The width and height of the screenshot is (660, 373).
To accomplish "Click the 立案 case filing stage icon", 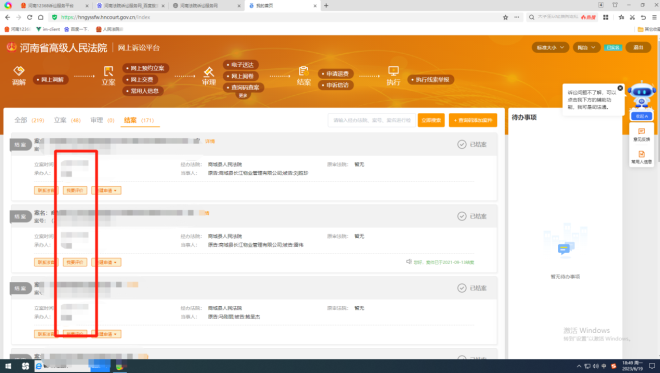I will [x=108, y=71].
